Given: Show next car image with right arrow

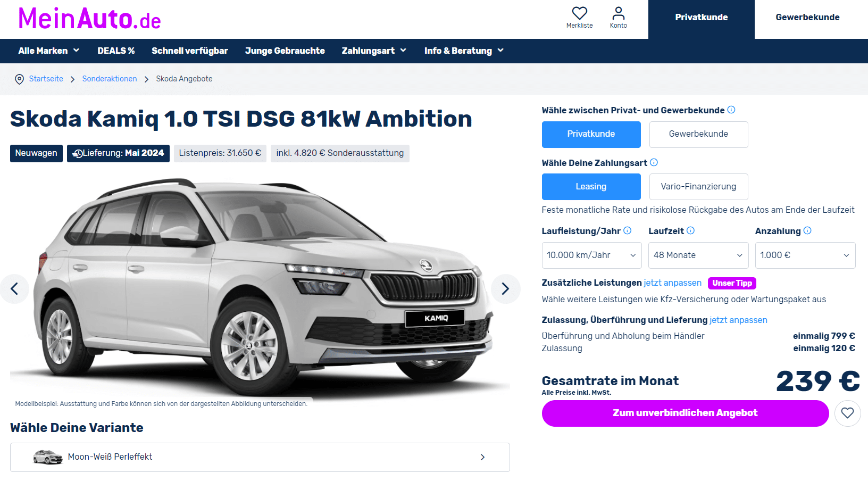Looking at the screenshot, I should tap(505, 289).
